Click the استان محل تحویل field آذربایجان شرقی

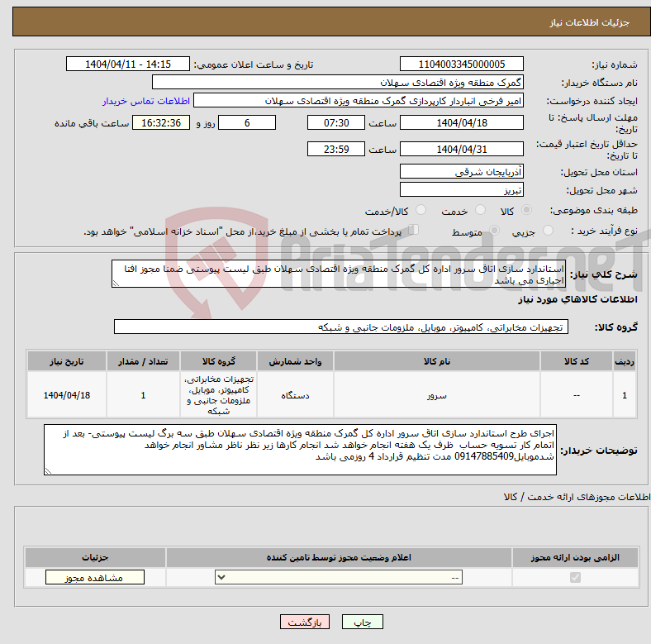pyautogui.click(x=461, y=171)
